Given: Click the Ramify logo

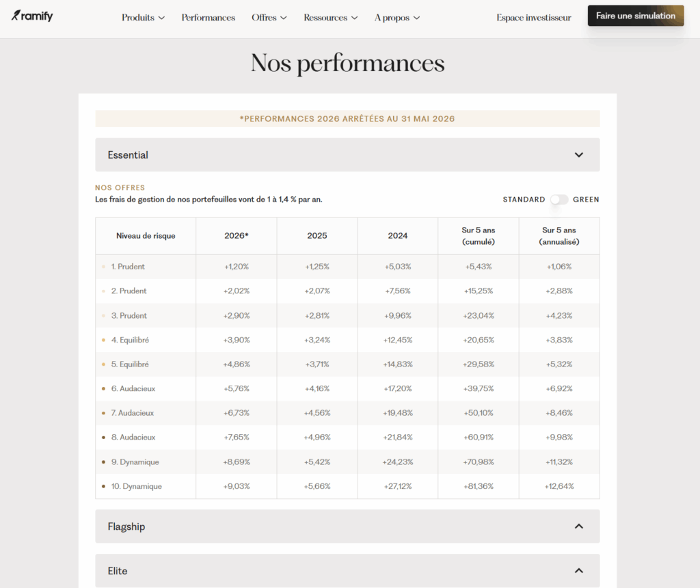Looking at the screenshot, I should tap(32, 16).
